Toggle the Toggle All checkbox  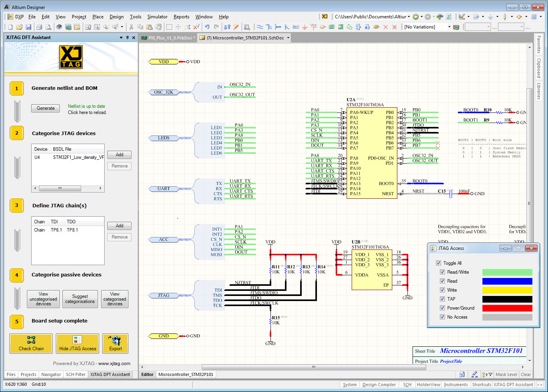pos(439,263)
